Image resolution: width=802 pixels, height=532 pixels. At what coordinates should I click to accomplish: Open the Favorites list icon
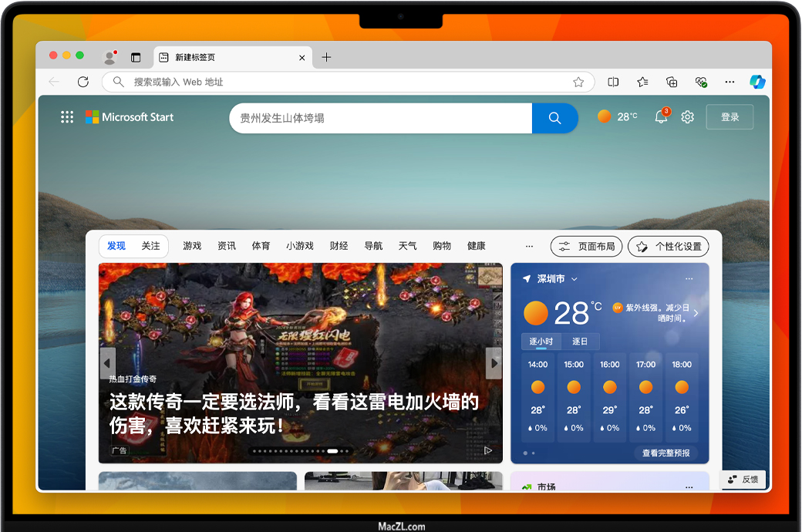point(642,82)
